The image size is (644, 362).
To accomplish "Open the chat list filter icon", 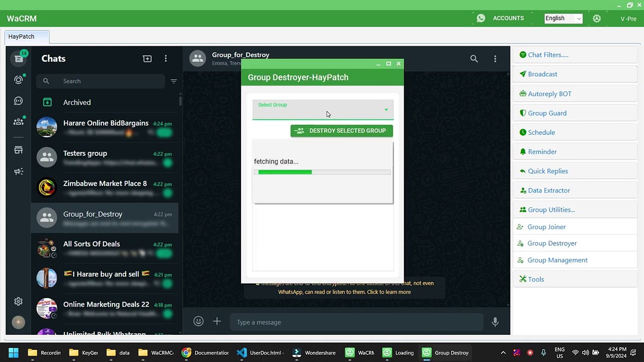I will click(174, 81).
